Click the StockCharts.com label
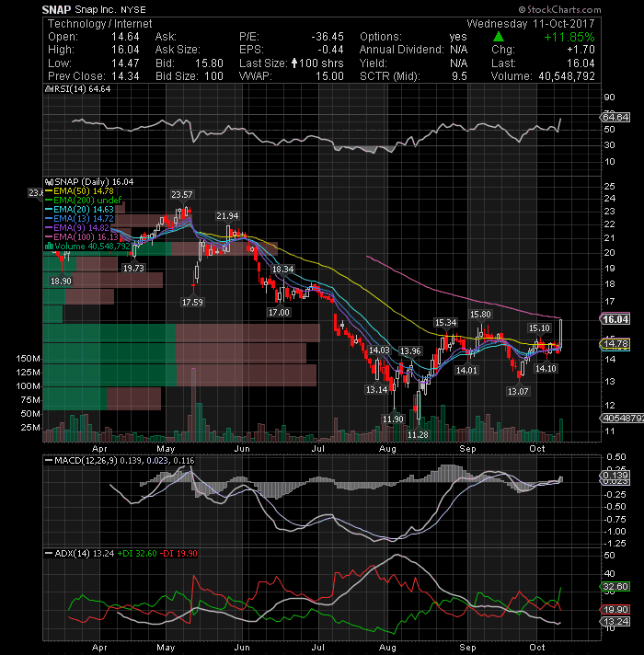The image size is (644, 655). coord(559,9)
